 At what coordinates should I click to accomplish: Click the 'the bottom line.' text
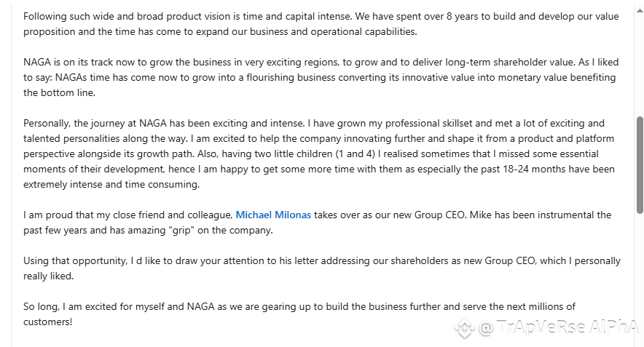click(59, 92)
